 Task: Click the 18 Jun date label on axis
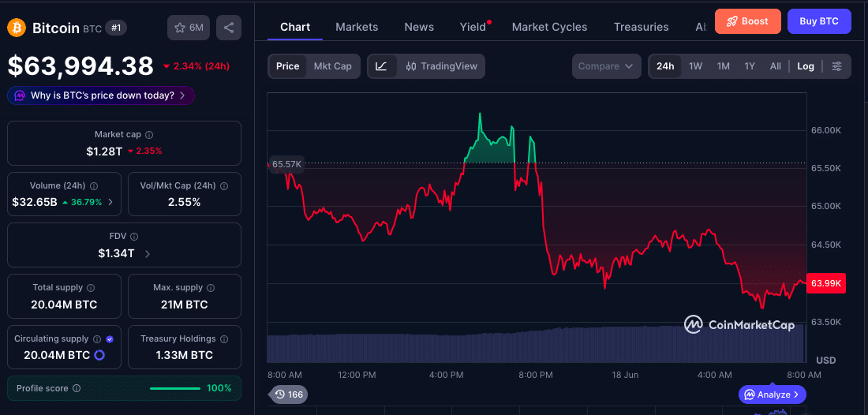(624, 375)
